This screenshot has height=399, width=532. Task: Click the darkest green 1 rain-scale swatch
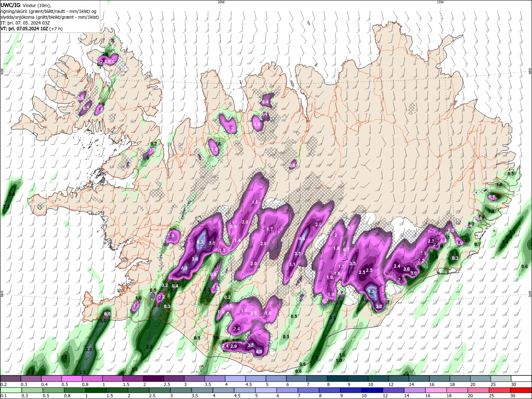(96, 390)
